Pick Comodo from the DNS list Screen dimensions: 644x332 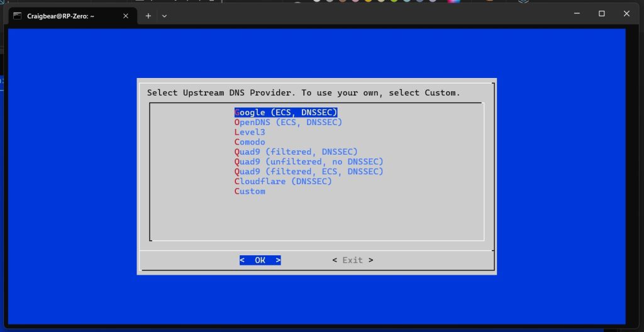[x=250, y=142]
